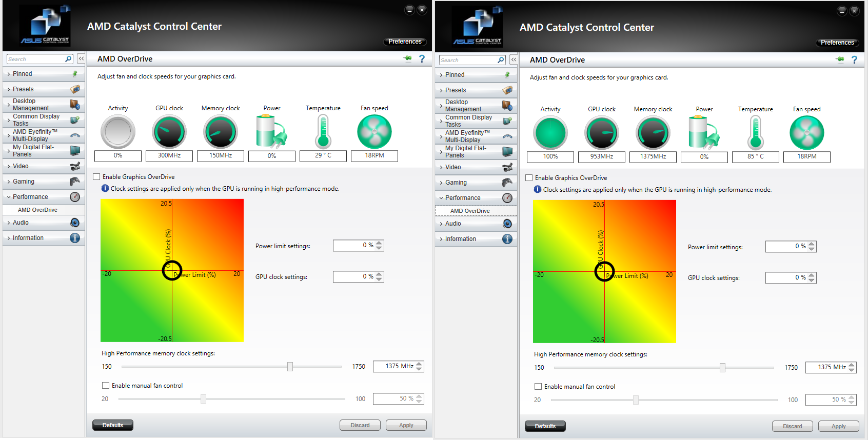Click Defaults button in left window

(113, 425)
